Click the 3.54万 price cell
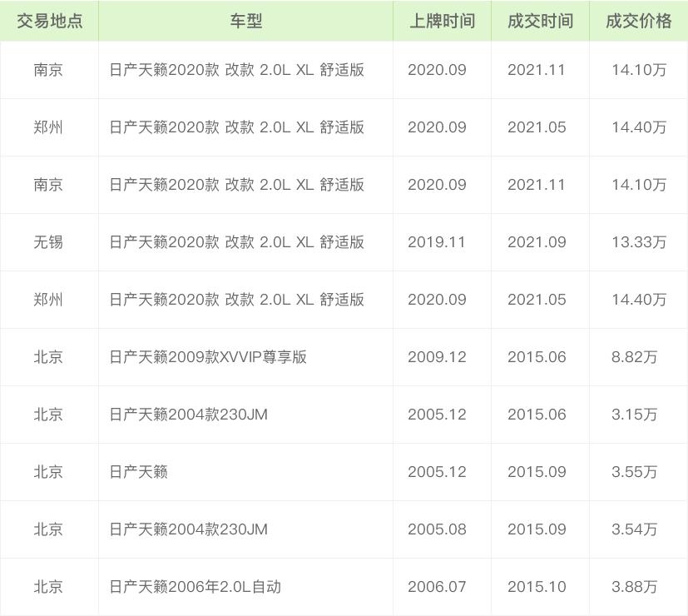Image resolution: width=688 pixels, height=616 pixels. 634,529
